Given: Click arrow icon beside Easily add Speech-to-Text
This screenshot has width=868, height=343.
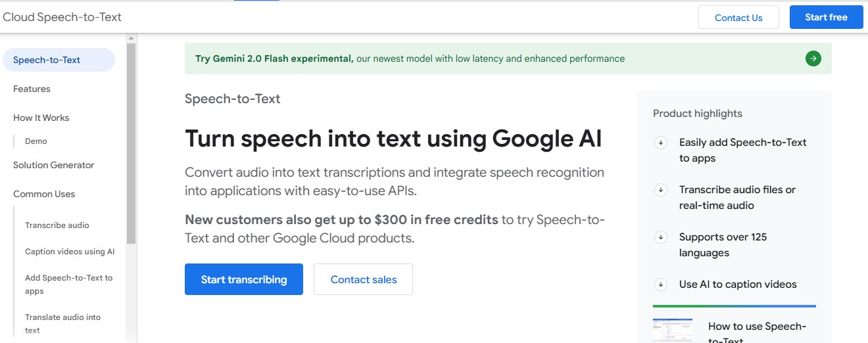Looking at the screenshot, I should pos(661,143).
